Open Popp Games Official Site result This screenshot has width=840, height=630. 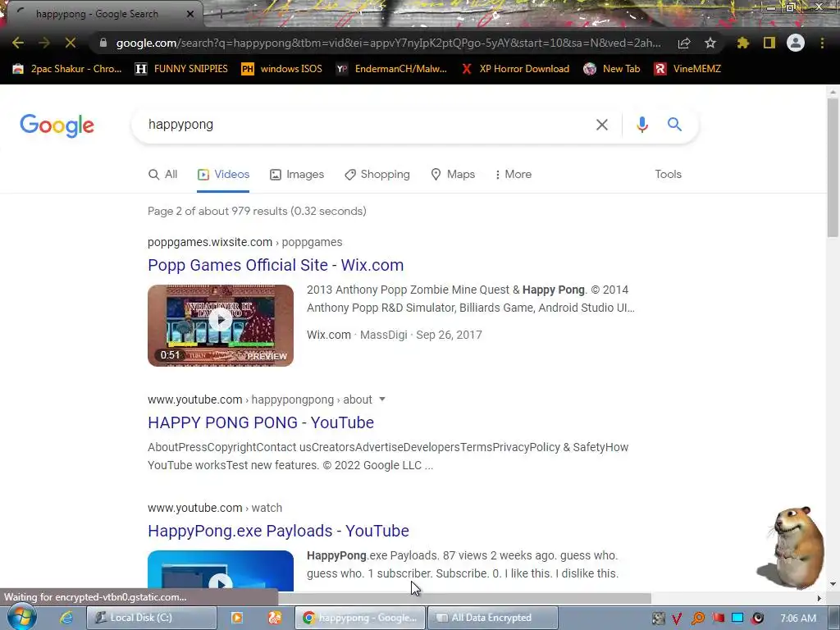(276, 265)
